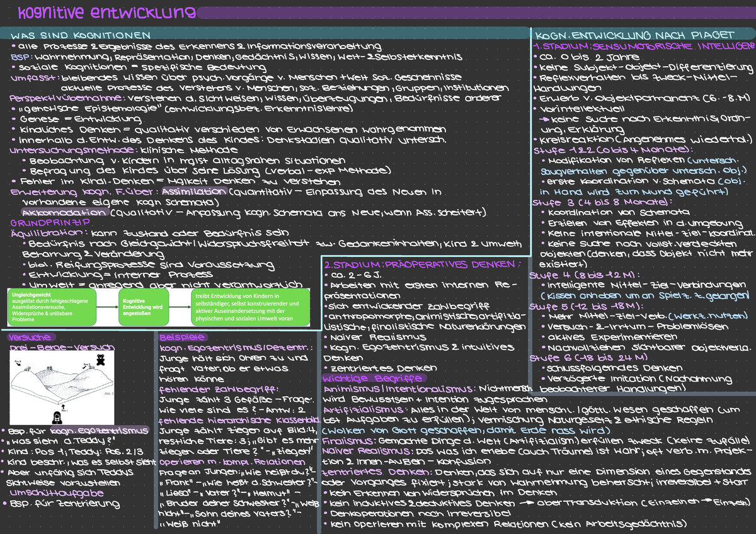Click the 'treibt Entwicklung von Kindern' green box
The image size is (756, 534).
click(251, 307)
